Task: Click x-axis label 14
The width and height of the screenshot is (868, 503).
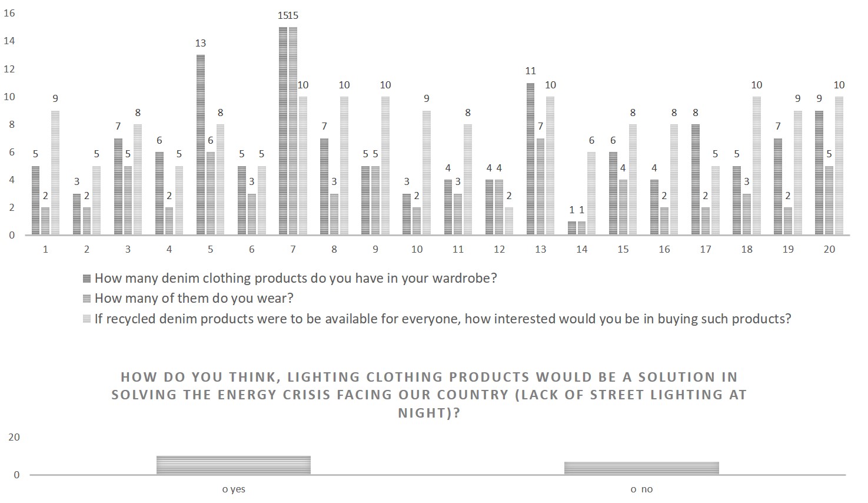Action: [581, 249]
